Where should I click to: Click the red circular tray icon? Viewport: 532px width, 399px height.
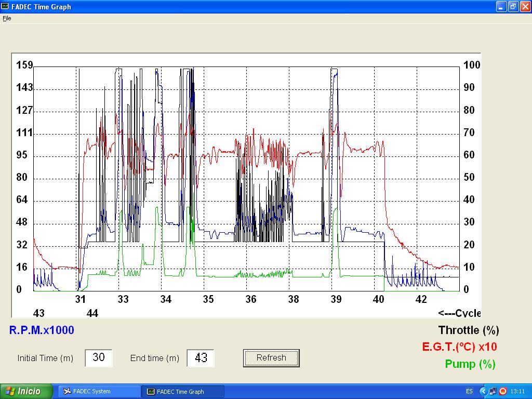click(x=502, y=391)
